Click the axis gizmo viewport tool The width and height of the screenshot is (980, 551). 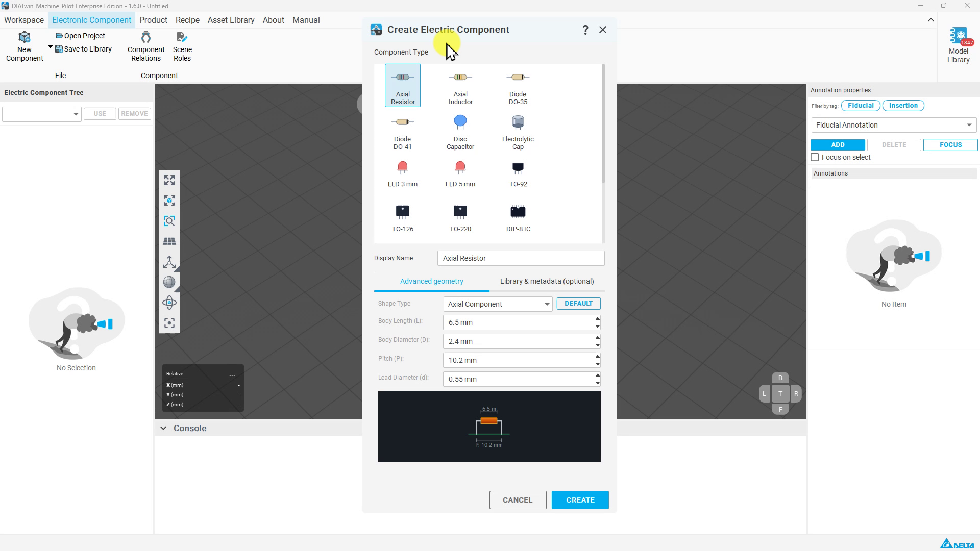tap(169, 262)
